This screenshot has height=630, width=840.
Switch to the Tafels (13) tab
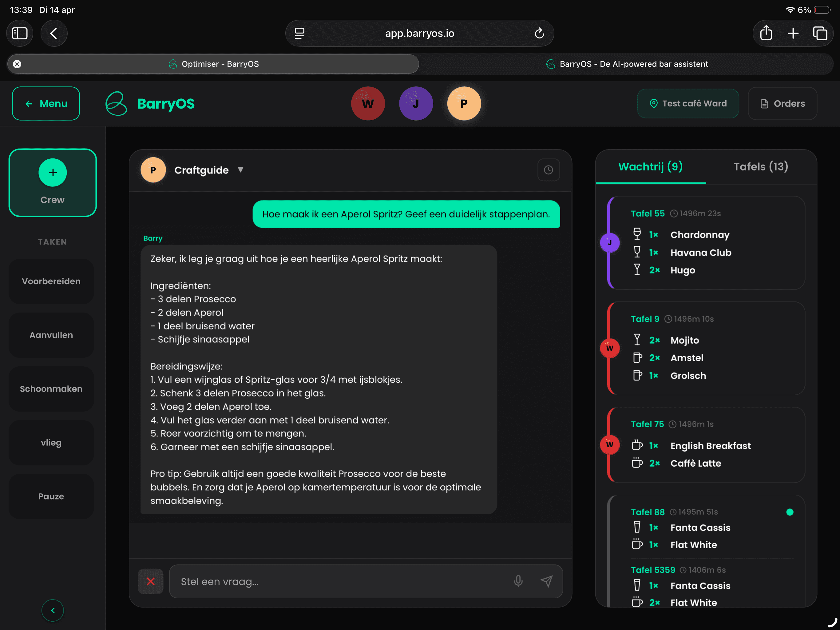click(x=761, y=166)
